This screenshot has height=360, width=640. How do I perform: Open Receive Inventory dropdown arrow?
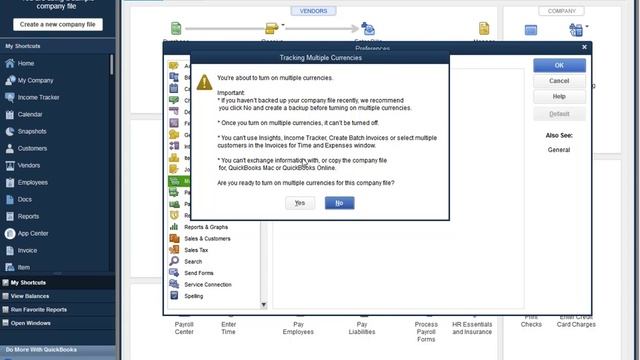[283, 25]
